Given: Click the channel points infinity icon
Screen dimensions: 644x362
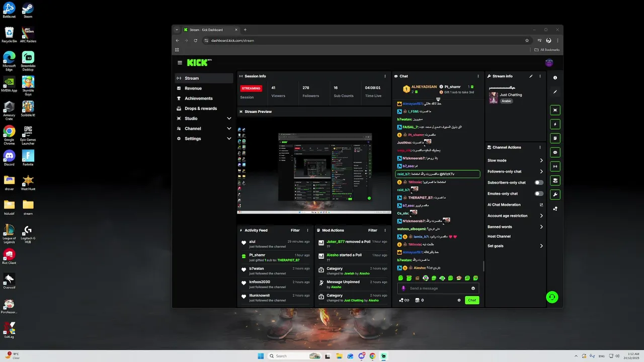Looking at the screenshot, I should click(404, 300).
